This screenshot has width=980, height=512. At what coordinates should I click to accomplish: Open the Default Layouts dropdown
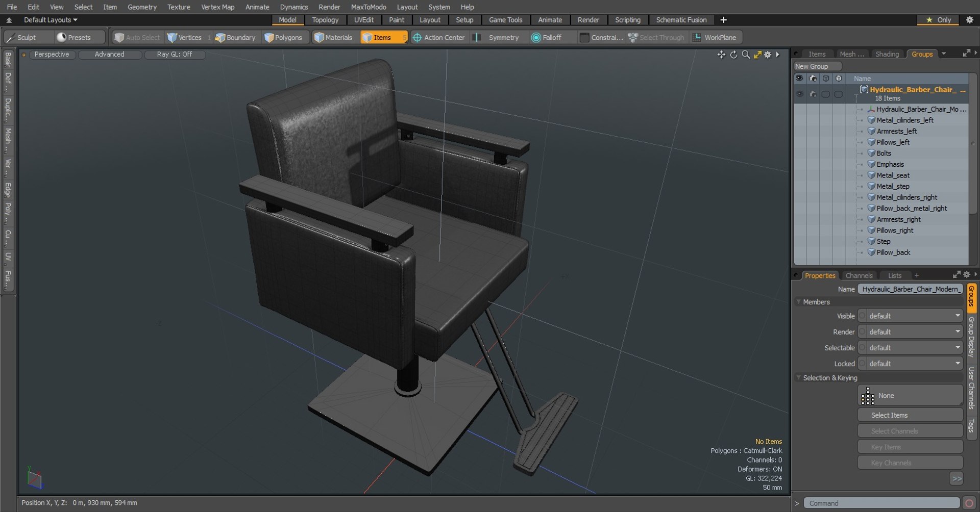[x=51, y=20]
